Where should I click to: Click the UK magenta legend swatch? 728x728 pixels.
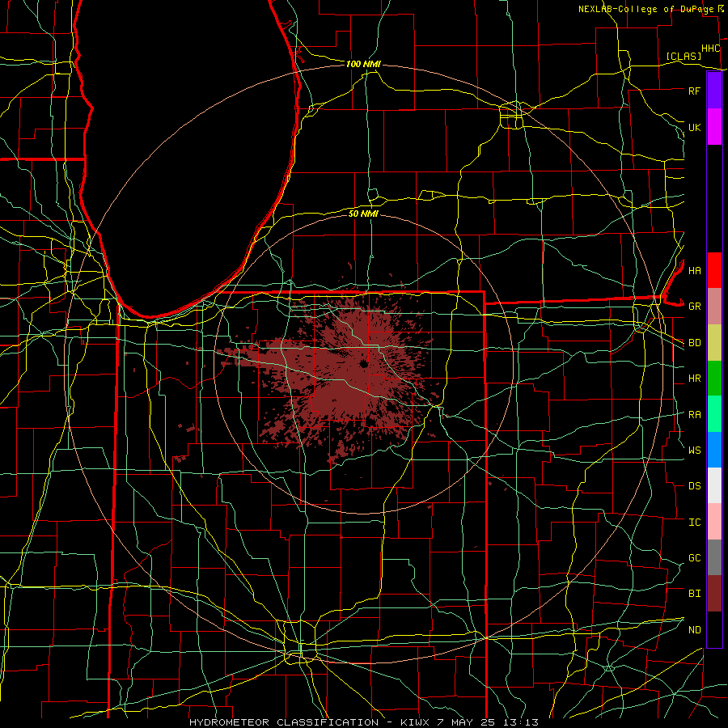pyautogui.click(x=714, y=127)
